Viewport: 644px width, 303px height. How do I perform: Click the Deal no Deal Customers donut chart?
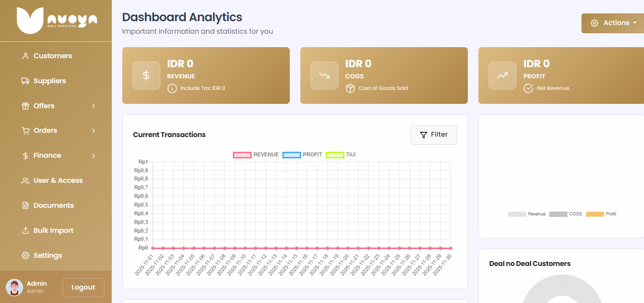click(562, 289)
